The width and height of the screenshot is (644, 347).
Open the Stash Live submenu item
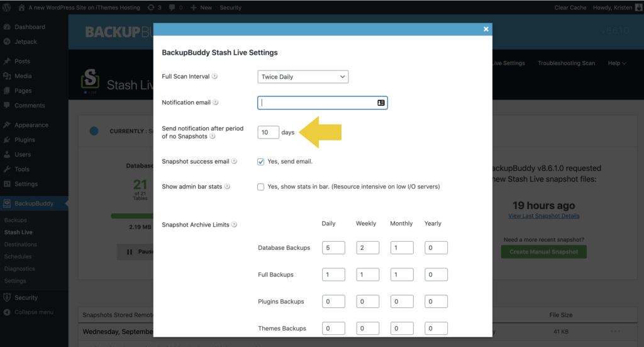click(x=18, y=232)
